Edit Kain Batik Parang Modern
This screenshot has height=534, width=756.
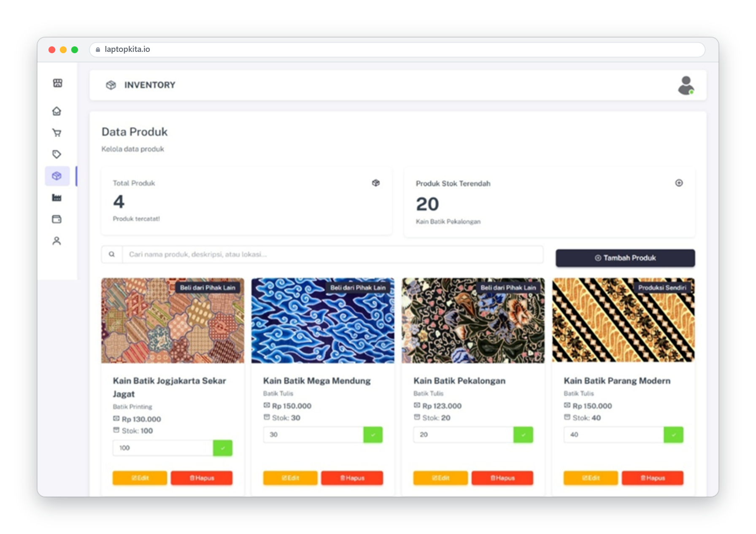(591, 478)
